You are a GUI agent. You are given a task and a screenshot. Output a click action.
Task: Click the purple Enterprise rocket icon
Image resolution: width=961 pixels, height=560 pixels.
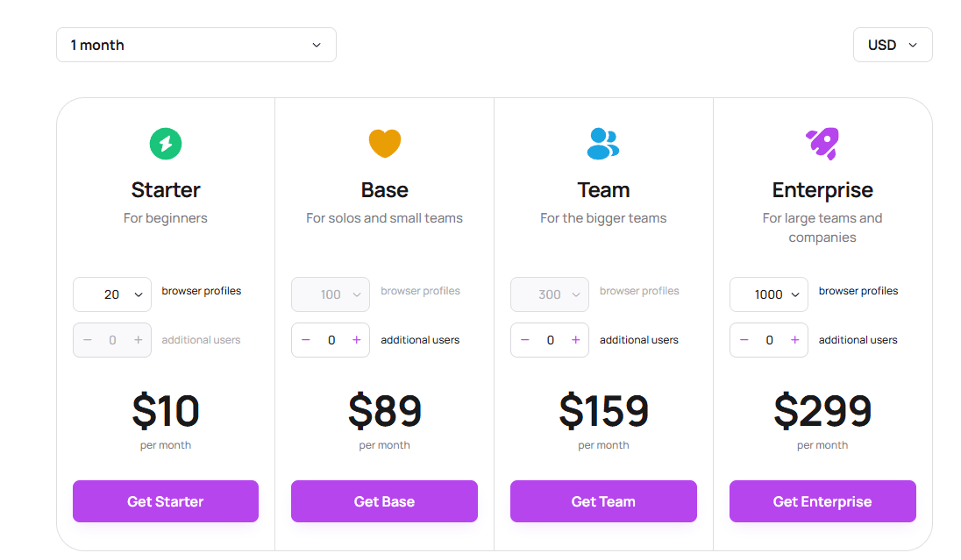tap(822, 143)
